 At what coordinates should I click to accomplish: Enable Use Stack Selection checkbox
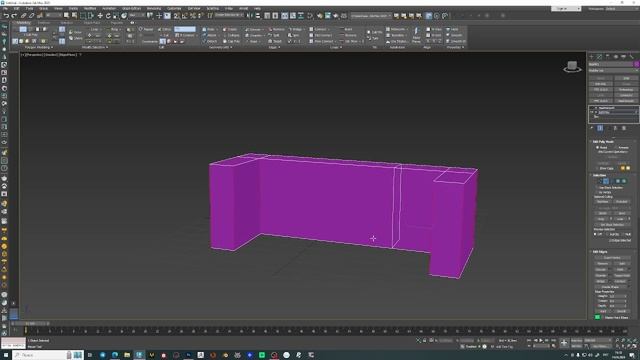tap(597, 187)
